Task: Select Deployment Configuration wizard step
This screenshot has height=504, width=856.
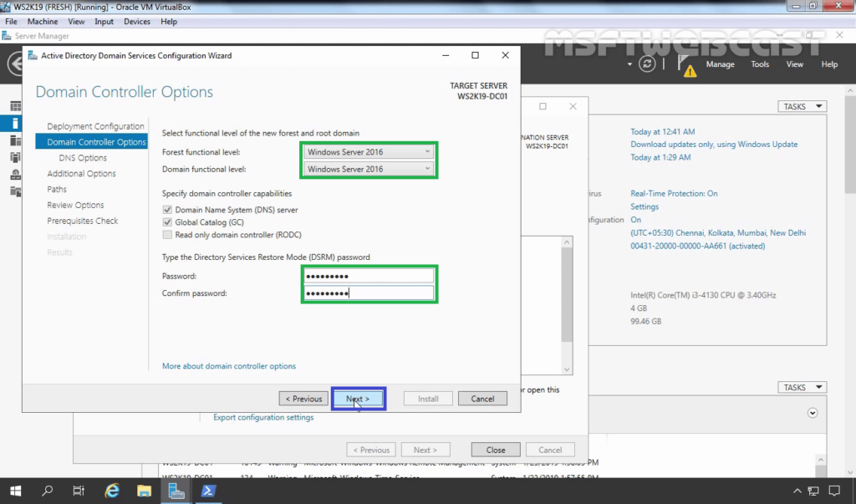Action: tap(95, 126)
